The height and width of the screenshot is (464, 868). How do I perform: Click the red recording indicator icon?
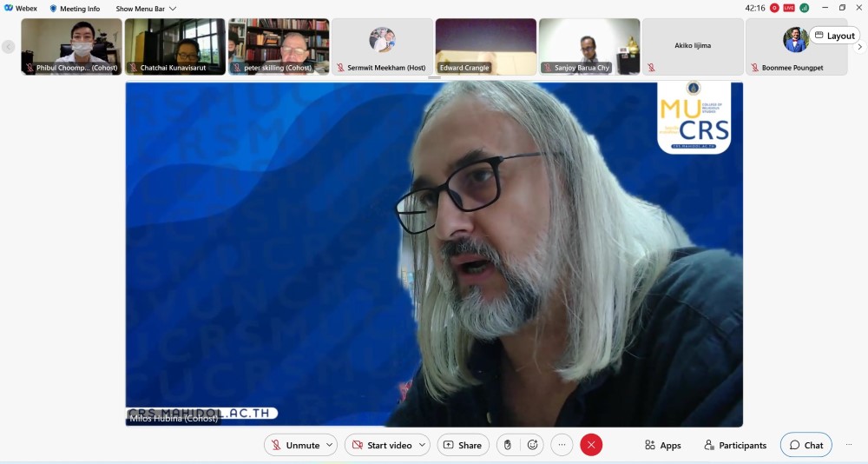pyautogui.click(x=774, y=8)
